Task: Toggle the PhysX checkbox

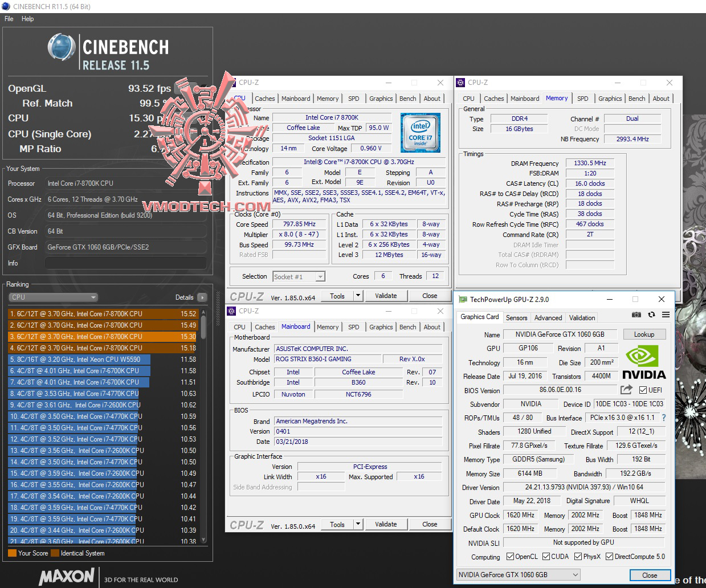Action: tap(578, 557)
